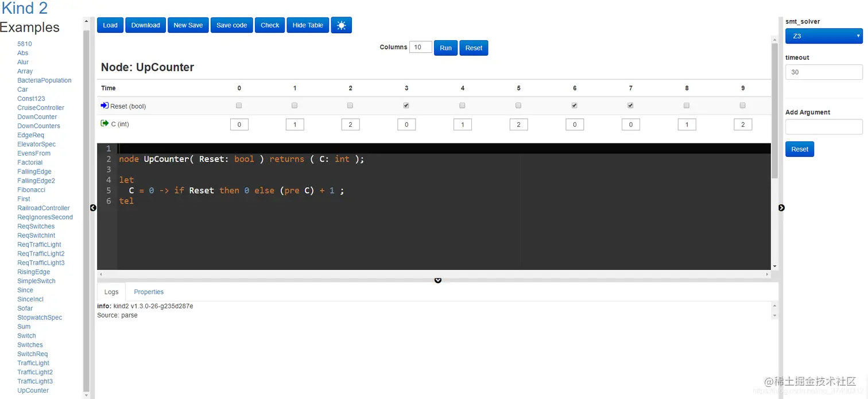Collapse the right settings panel arrow
Viewport: 868px width, 399px height.
(781, 208)
